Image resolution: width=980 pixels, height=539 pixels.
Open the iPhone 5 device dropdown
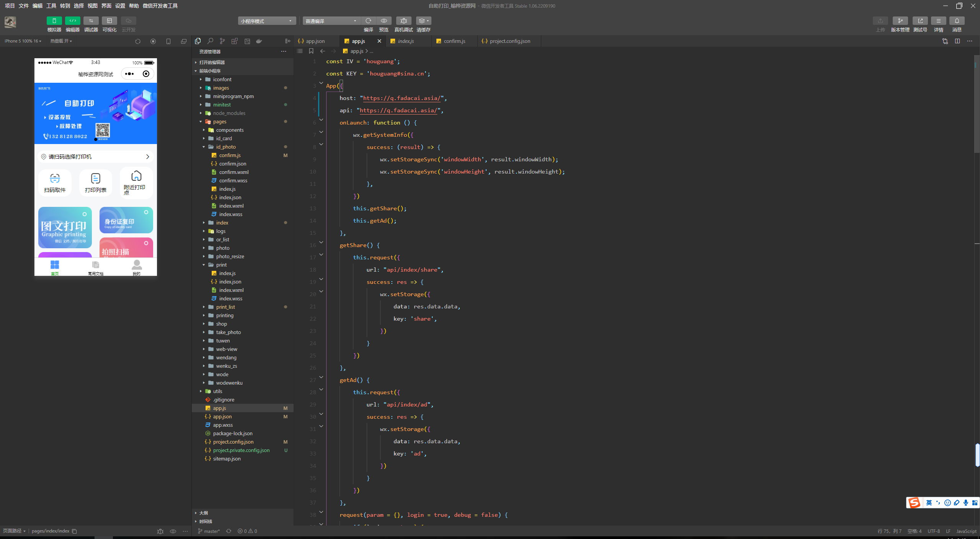pos(23,41)
